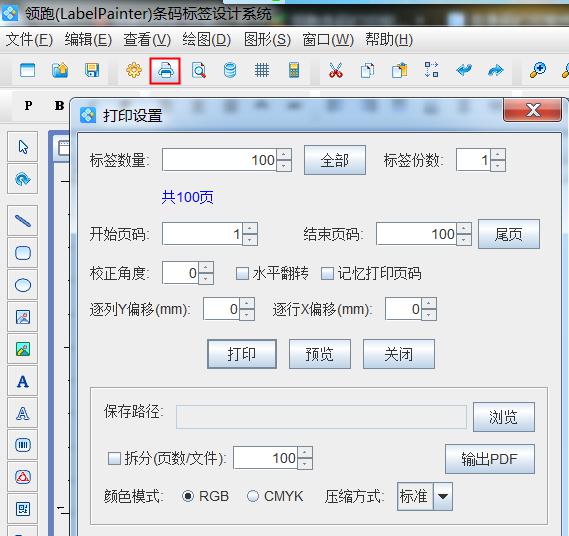The width and height of the screenshot is (569, 536).
Task: Click the Copy icon
Action: pyautogui.click(x=367, y=70)
